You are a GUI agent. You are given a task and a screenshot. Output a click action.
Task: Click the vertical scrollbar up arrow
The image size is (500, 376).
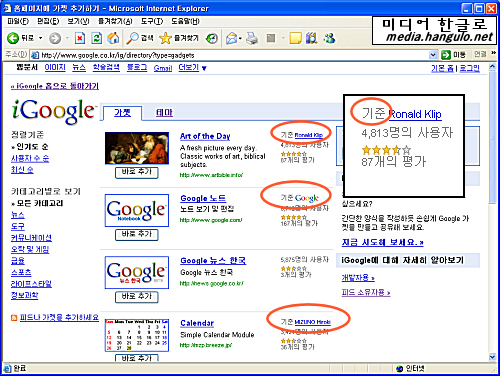[x=493, y=66]
